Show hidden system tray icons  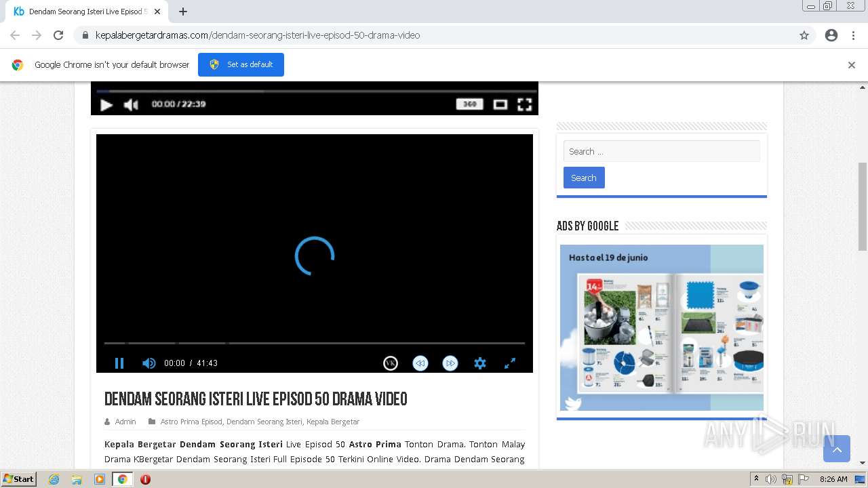(756, 479)
